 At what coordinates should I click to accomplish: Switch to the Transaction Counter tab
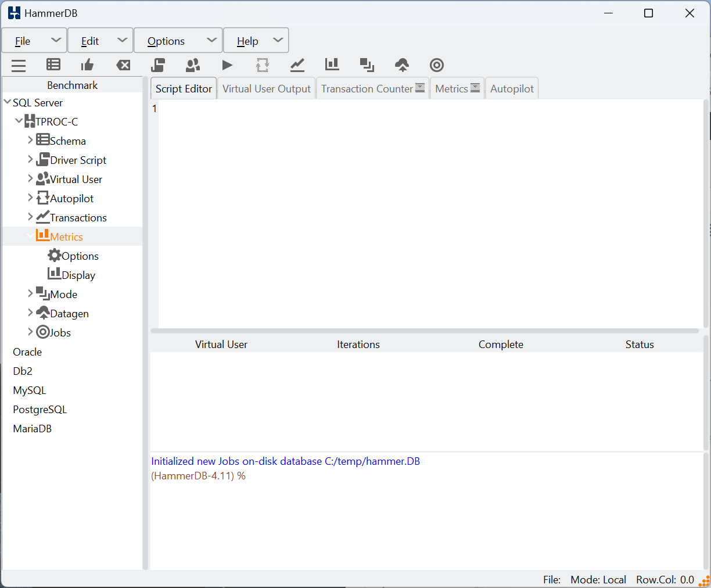point(373,88)
